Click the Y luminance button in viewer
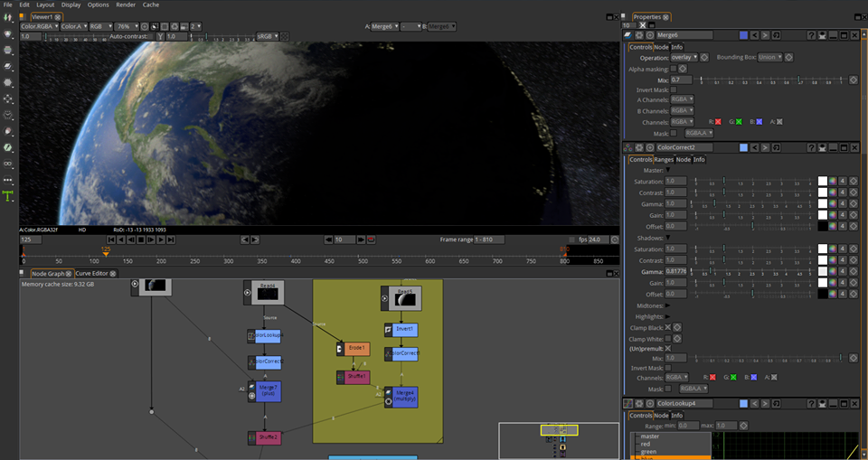The width and height of the screenshot is (868, 460). 161,36
